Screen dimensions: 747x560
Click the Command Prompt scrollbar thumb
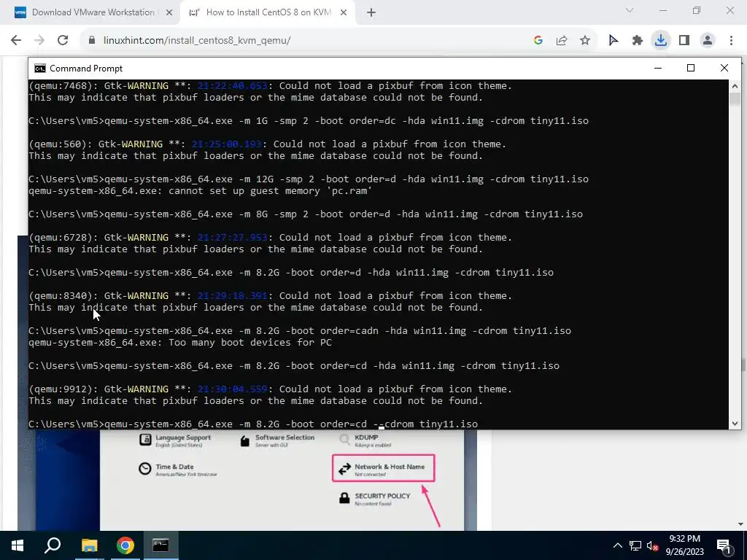pos(735,99)
